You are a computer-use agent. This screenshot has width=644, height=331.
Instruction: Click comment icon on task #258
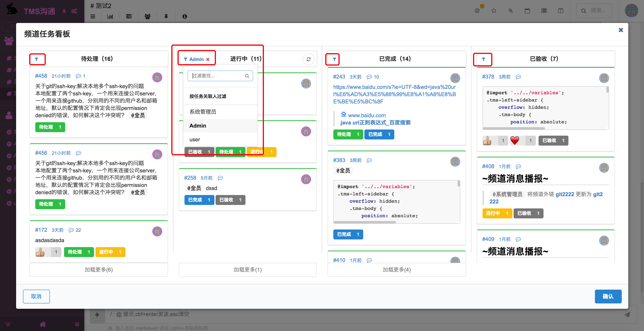(x=220, y=178)
